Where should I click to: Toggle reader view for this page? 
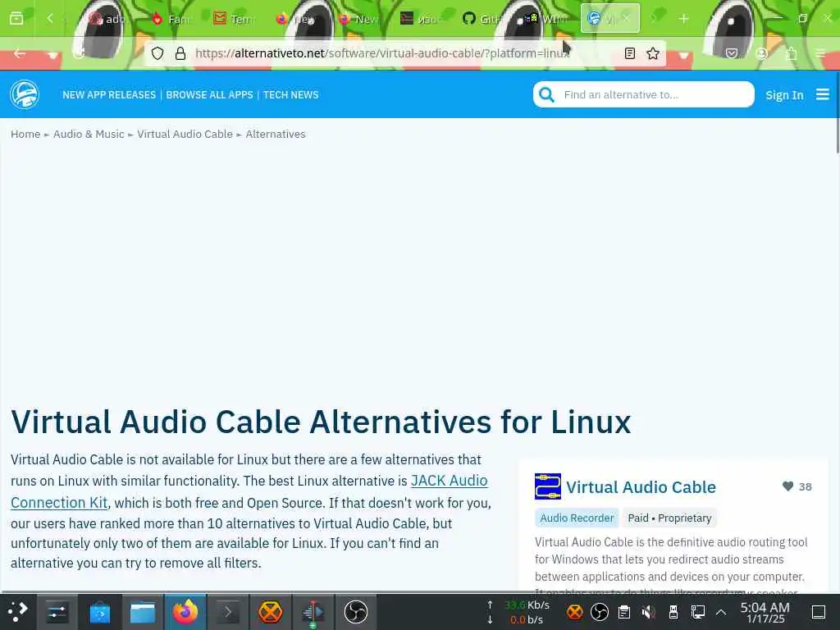[630, 53]
